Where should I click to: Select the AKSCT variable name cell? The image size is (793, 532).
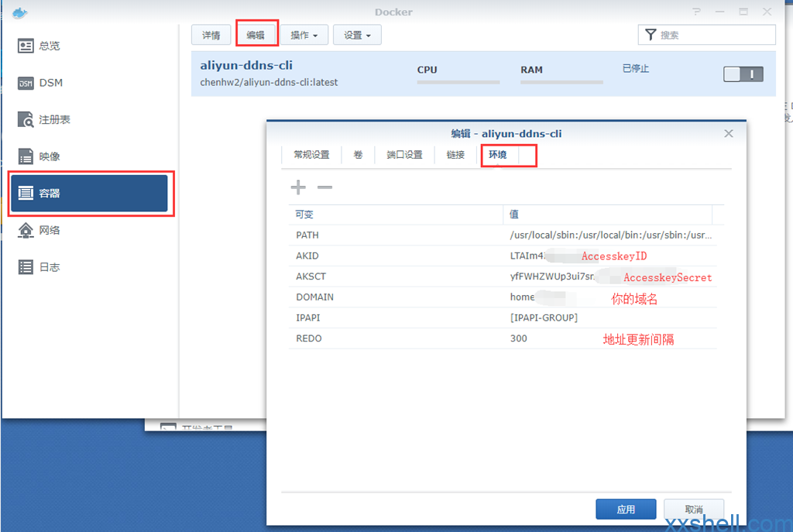396,276
